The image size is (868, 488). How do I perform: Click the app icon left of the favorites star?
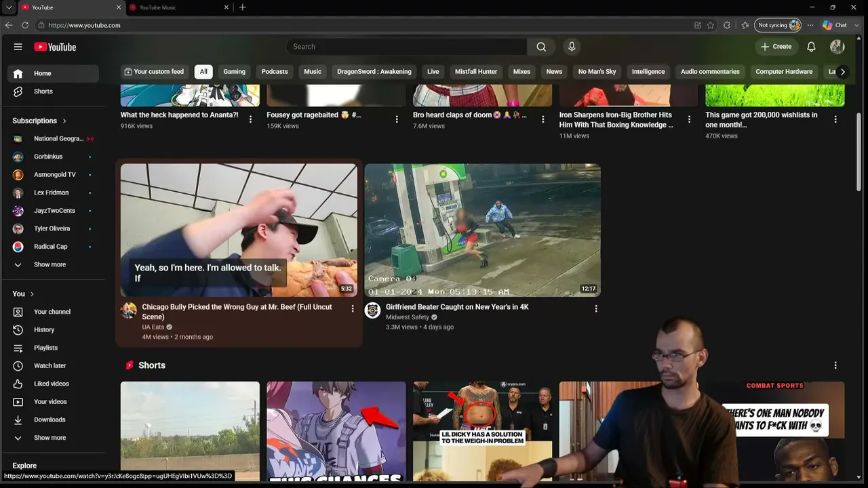[698, 25]
